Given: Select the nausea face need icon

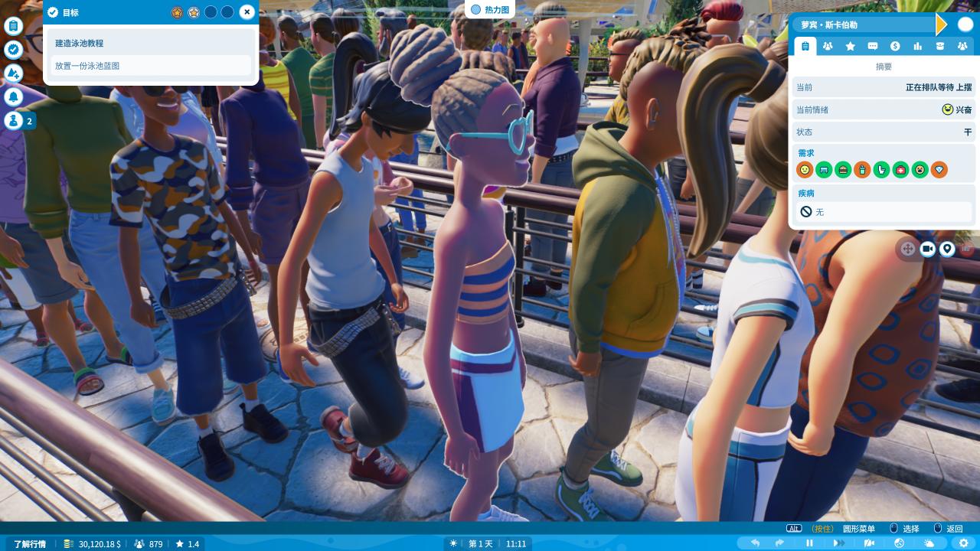Looking at the screenshot, I should click(x=920, y=170).
